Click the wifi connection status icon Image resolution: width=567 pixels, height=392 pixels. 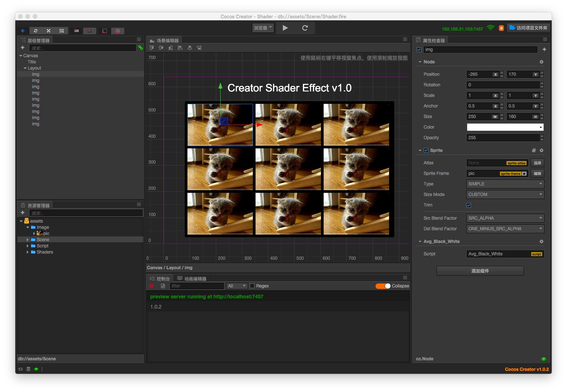(x=491, y=28)
